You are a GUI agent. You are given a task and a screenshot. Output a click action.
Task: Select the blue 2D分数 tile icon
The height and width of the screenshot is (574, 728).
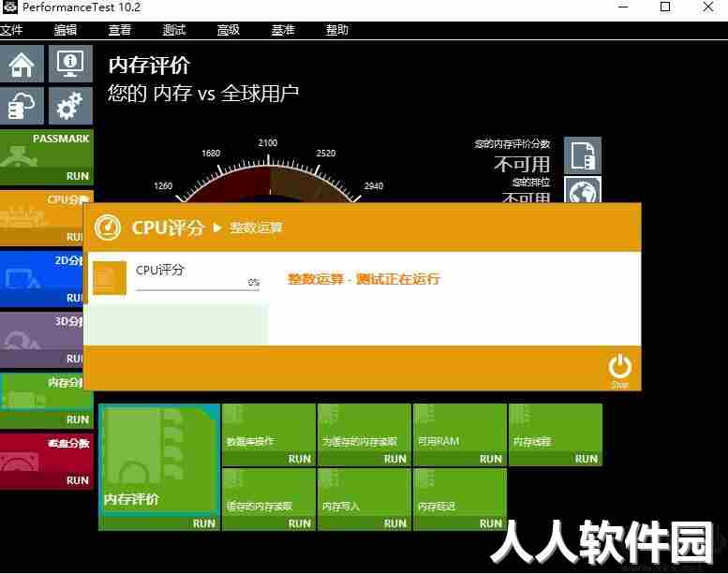click(21, 279)
